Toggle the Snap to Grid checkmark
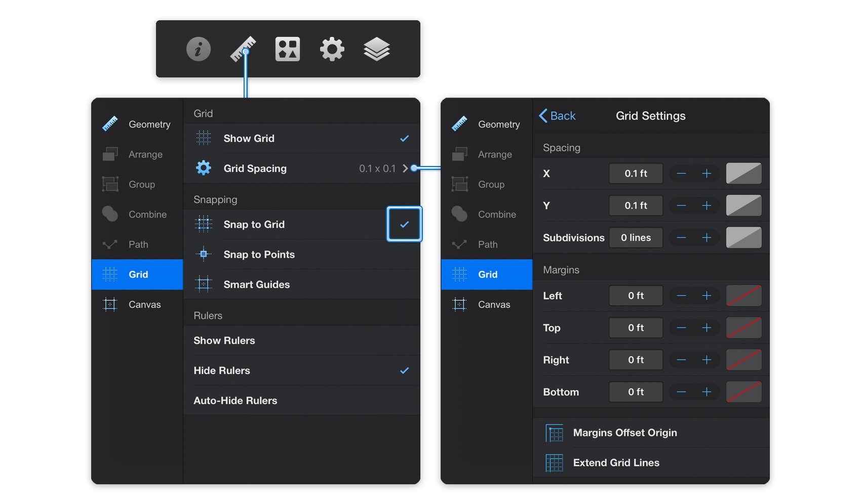This screenshot has height=504, width=861. click(x=404, y=224)
